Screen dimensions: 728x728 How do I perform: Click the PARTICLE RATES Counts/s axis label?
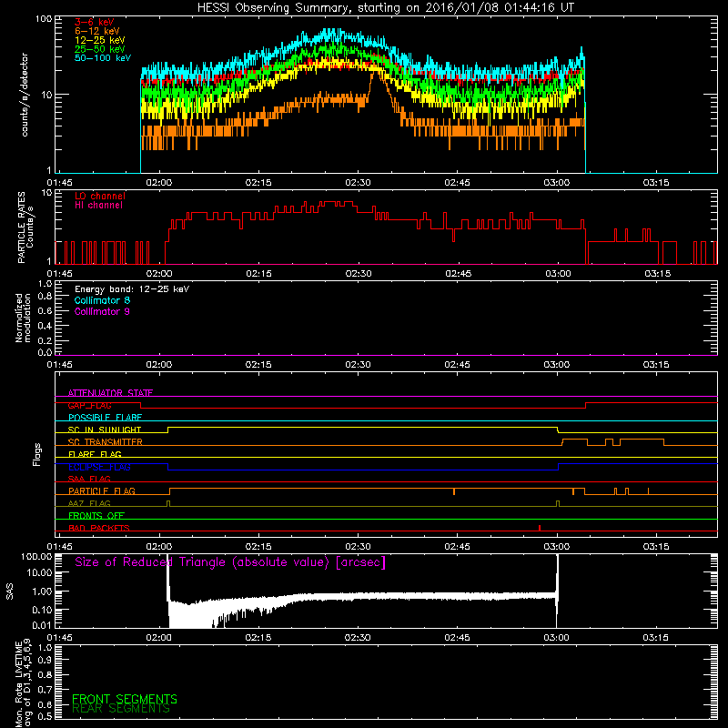click(x=25, y=227)
